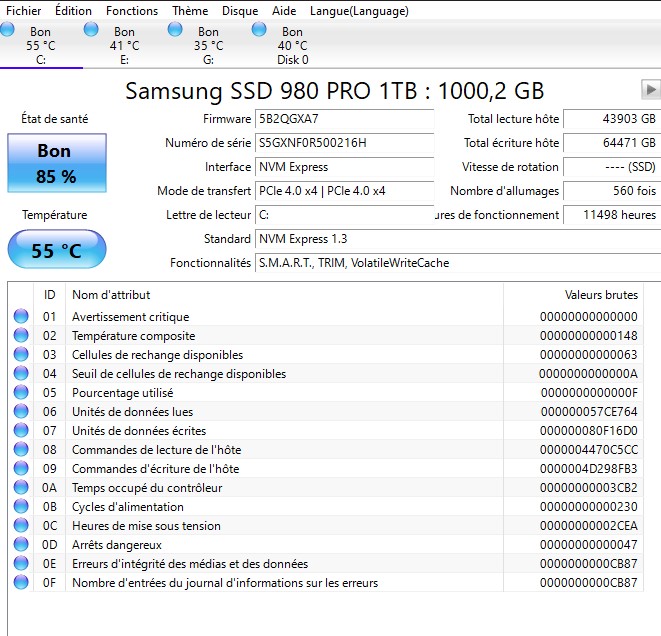This screenshot has height=636, width=661.
Task: Click the 55 °C temperature button
Action: coord(56,250)
